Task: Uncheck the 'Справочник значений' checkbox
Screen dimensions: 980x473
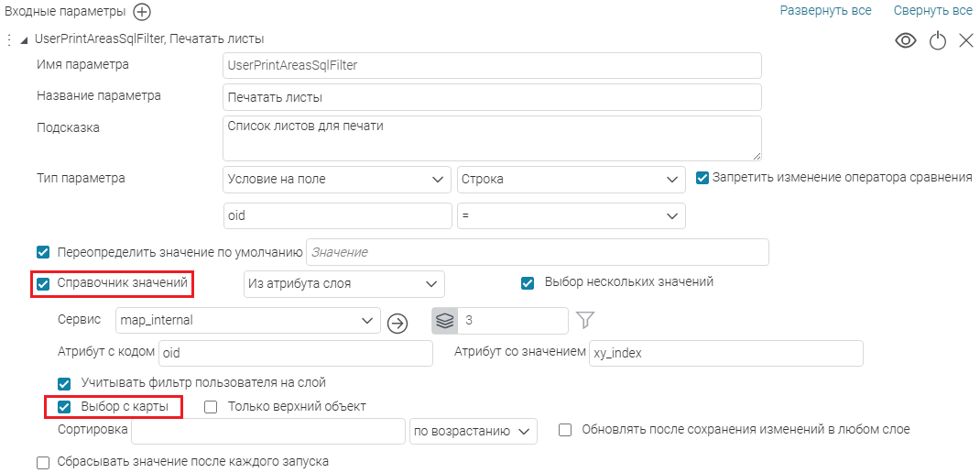Action: click(43, 284)
